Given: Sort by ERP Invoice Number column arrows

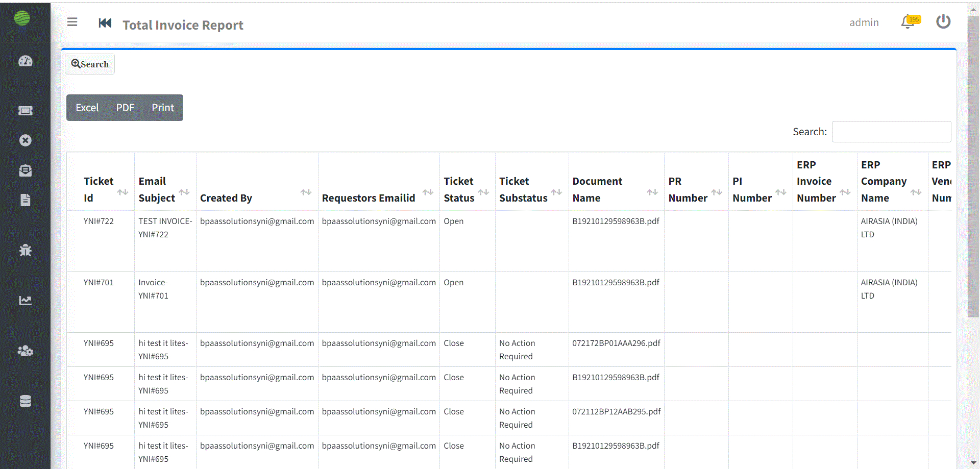Looking at the screenshot, I should tap(845, 192).
